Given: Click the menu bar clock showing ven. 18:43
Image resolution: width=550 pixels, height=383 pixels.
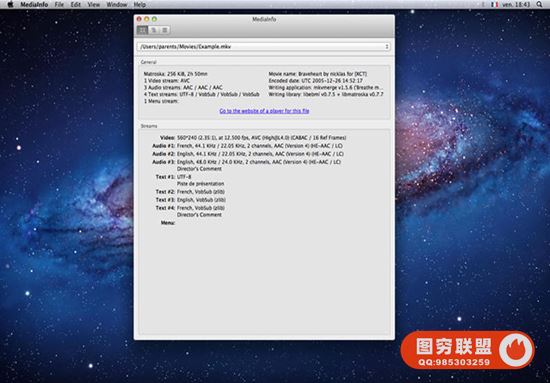Looking at the screenshot, I should 517,5.
